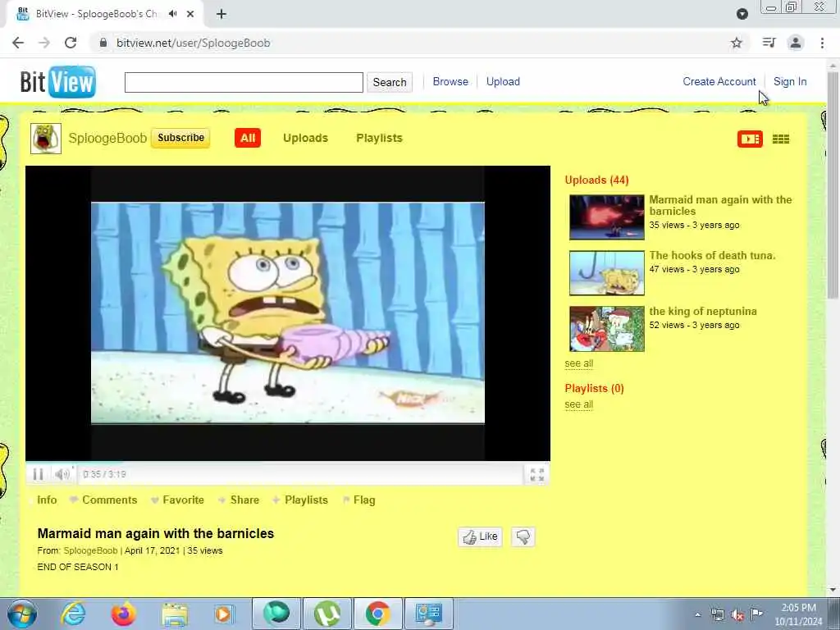Reload the page with the refresh icon
The width and height of the screenshot is (840, 630).
coord(71,43)
